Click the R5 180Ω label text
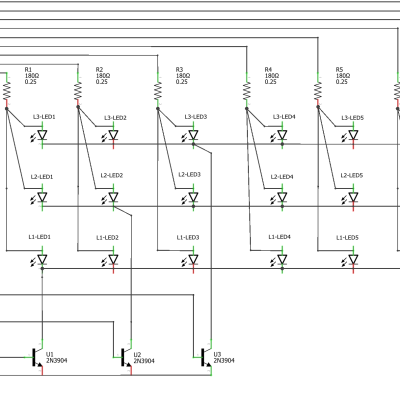400x400 pixels. coord(343,76)
